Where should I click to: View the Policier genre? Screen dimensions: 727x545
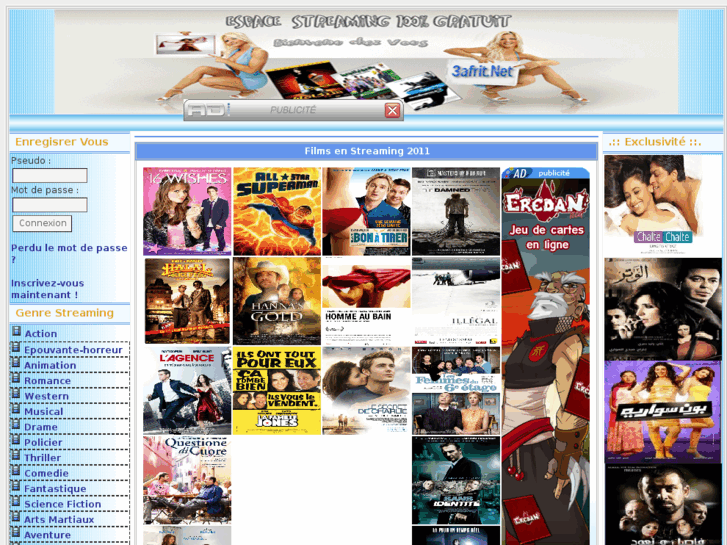[x=43, y=442]
